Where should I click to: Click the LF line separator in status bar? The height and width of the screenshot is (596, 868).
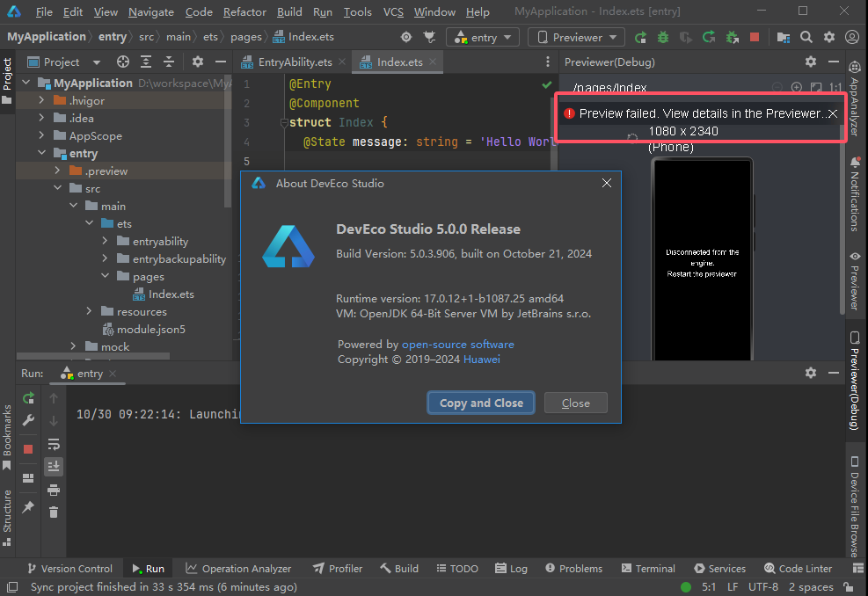[733, 586]
